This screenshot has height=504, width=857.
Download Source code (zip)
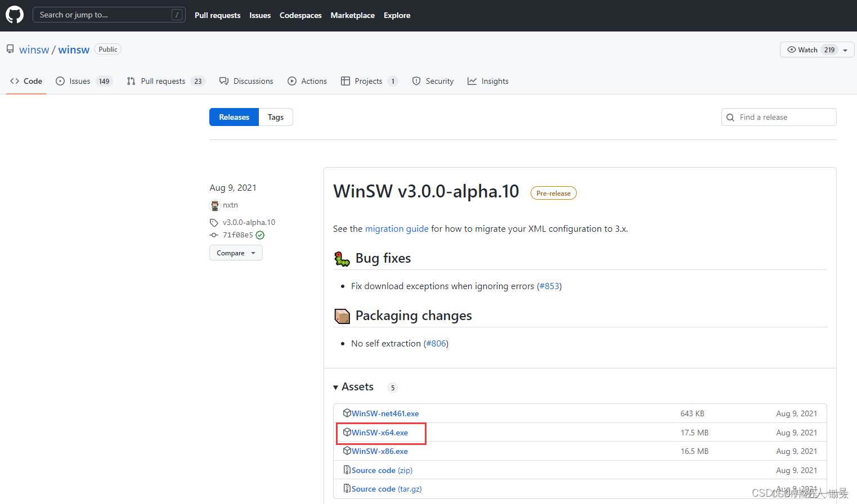coord(382,470)
